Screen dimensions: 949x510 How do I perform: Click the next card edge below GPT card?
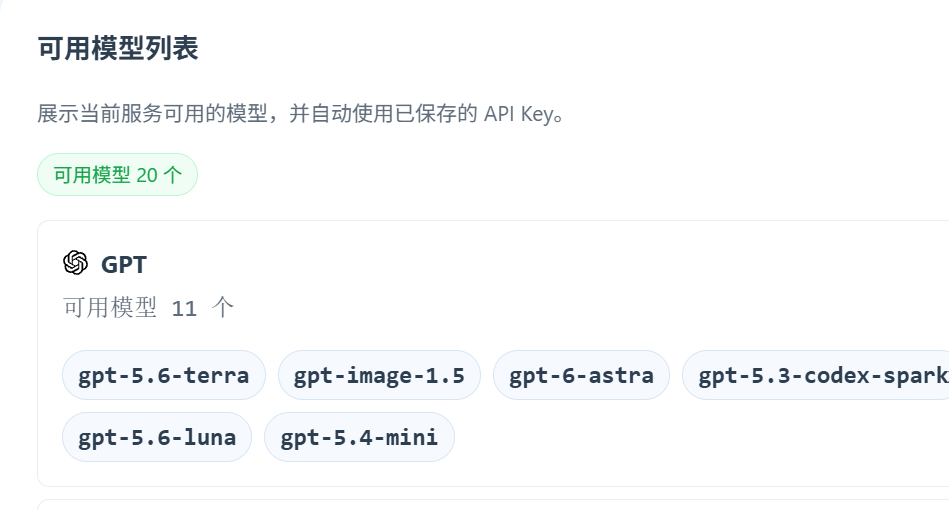coord(493,503)
